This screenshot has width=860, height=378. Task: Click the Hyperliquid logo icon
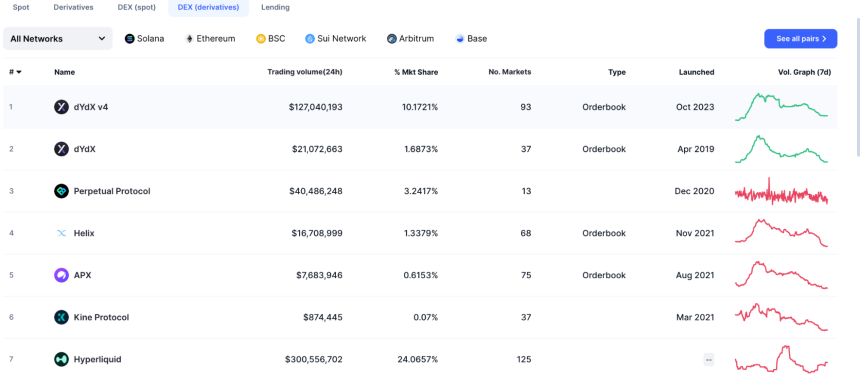click(61, 359)
